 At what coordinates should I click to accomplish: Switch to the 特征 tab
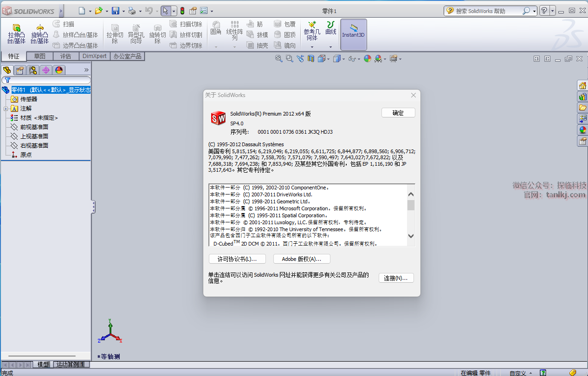tap(13, 56)
